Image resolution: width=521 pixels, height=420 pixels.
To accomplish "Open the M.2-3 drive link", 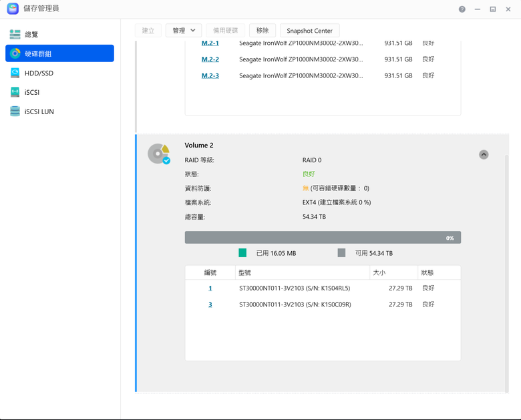I will [x=210, y=75].
